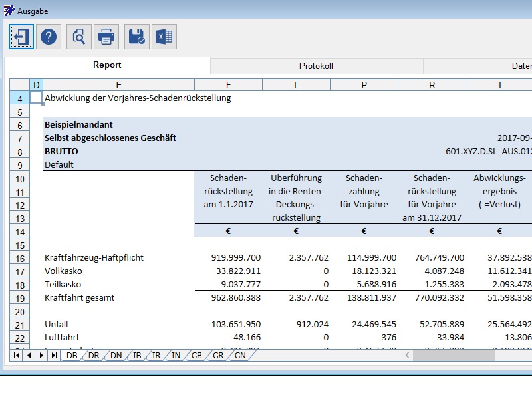Click 'Abwicklung der Vorjahres-Schadenrückstellung' title cell
The image size is (532, 399).
coord(138,98)
